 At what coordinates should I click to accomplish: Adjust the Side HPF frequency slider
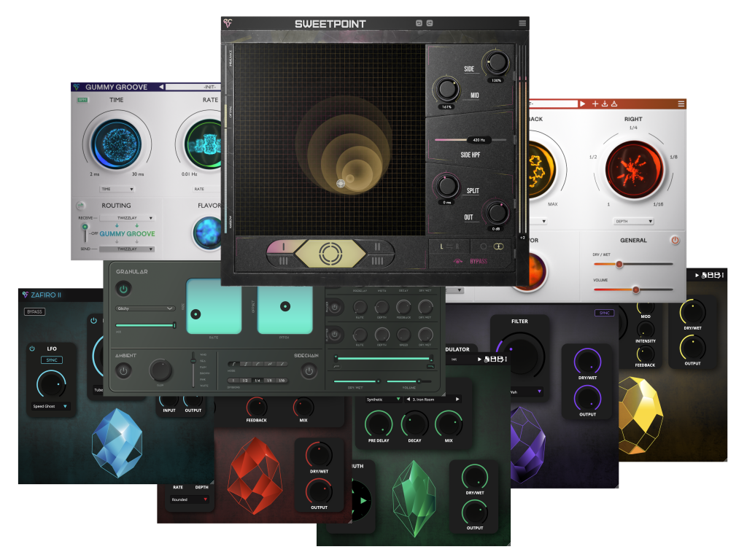coord(471,140)
